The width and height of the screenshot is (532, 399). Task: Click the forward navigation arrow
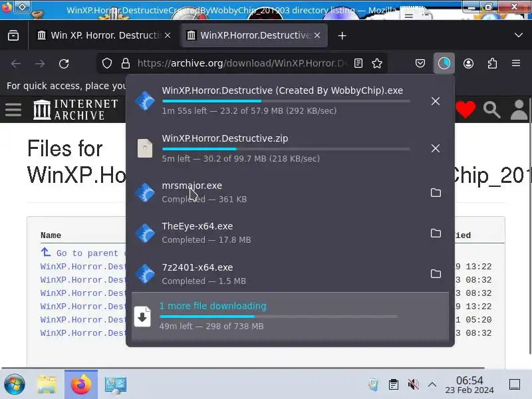pos(40,63)
